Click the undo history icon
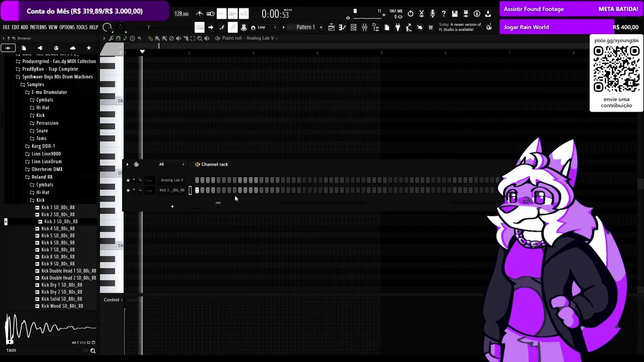 click(x=411, y=14)
